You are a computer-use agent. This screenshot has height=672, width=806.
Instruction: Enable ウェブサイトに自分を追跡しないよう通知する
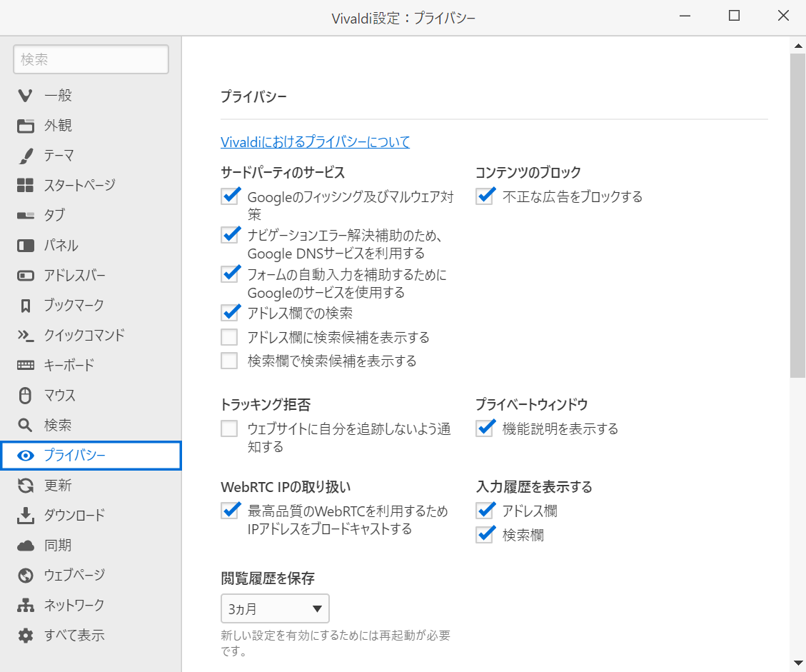pyautogui.click(x=229, y=428)
